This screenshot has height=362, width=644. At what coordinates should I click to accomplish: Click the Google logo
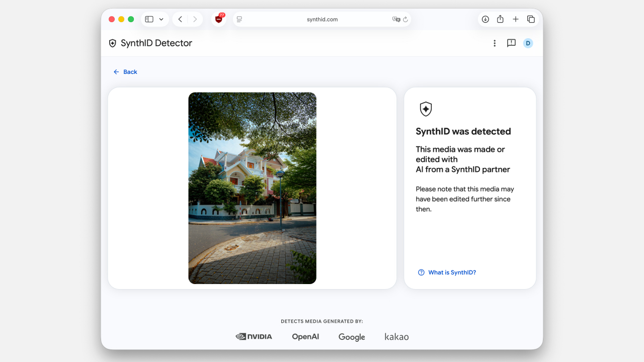352,337
